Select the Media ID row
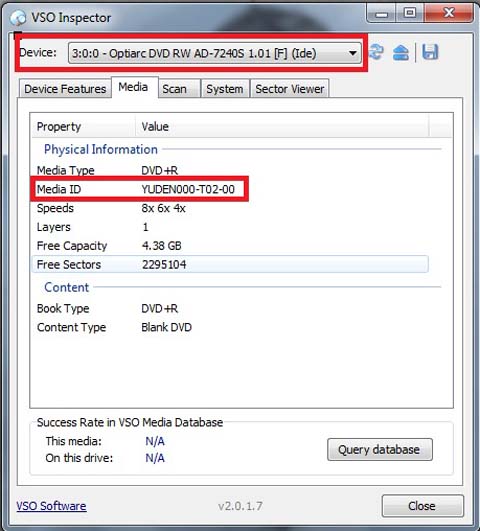This screenshot has width=480, height=531. pos(230,189)
